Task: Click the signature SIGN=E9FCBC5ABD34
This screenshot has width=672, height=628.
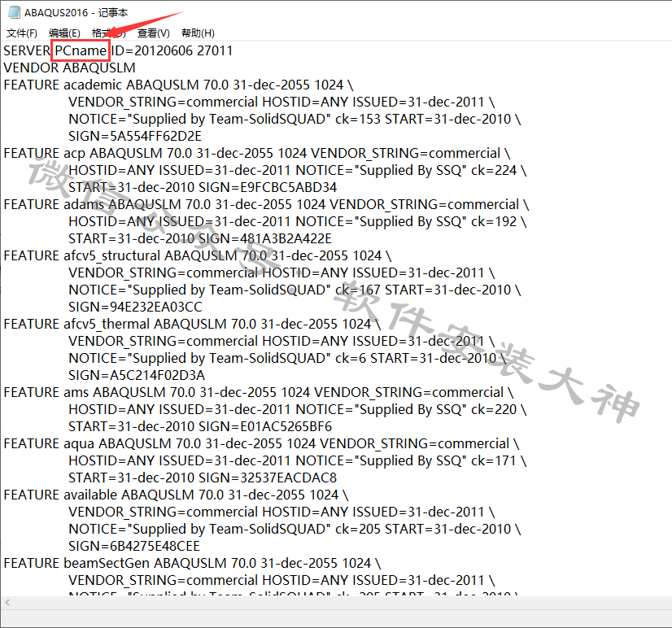Action: click(x=268, y=187)
